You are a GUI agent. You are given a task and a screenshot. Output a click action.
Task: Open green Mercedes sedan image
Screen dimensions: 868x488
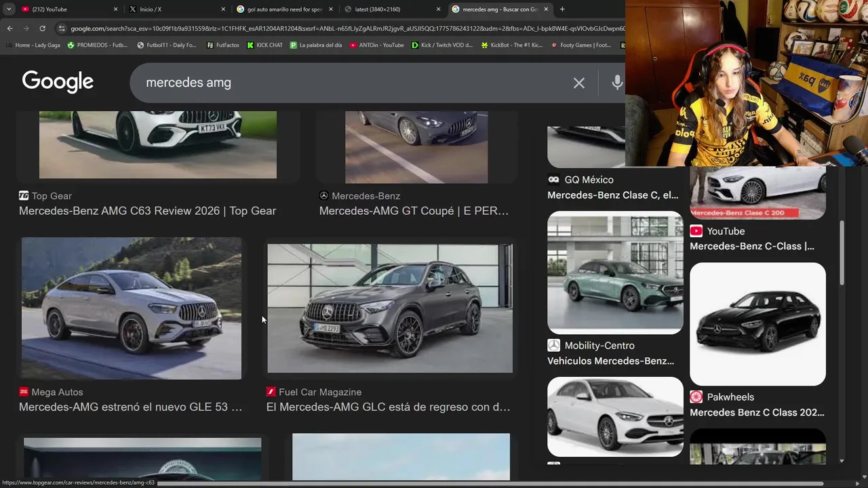pyautogui.click(x=615, y=272)
